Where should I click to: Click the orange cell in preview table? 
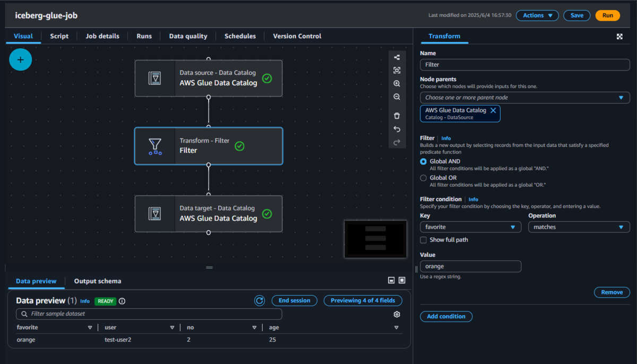point(26,340)
